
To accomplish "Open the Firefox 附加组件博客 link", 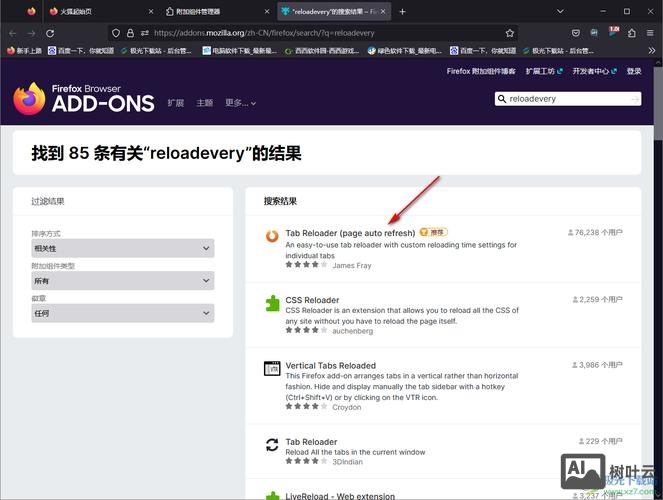I will pyautogui.click(x=481, y=71).
